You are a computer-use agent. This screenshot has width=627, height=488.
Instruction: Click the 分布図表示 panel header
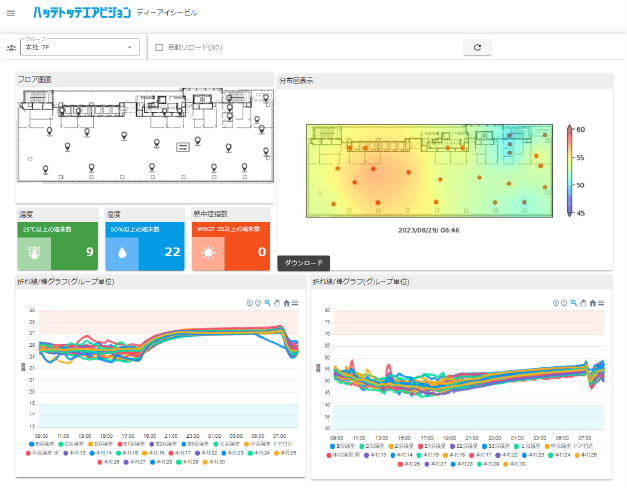(445, 80)
